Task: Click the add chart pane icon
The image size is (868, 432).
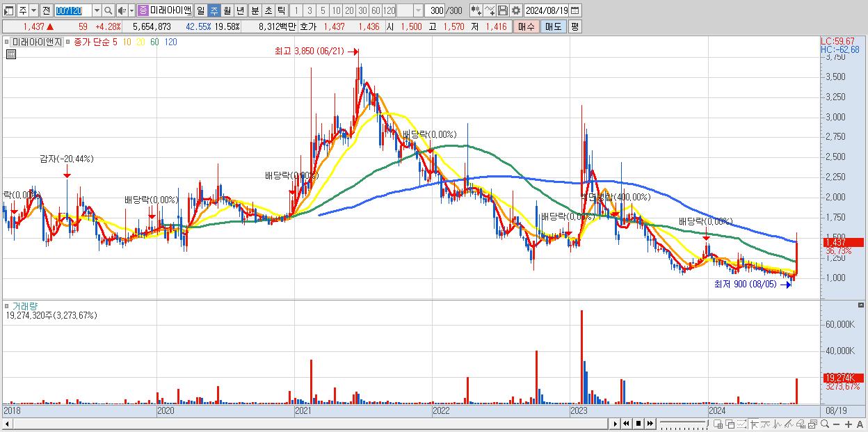Action: 718,424
